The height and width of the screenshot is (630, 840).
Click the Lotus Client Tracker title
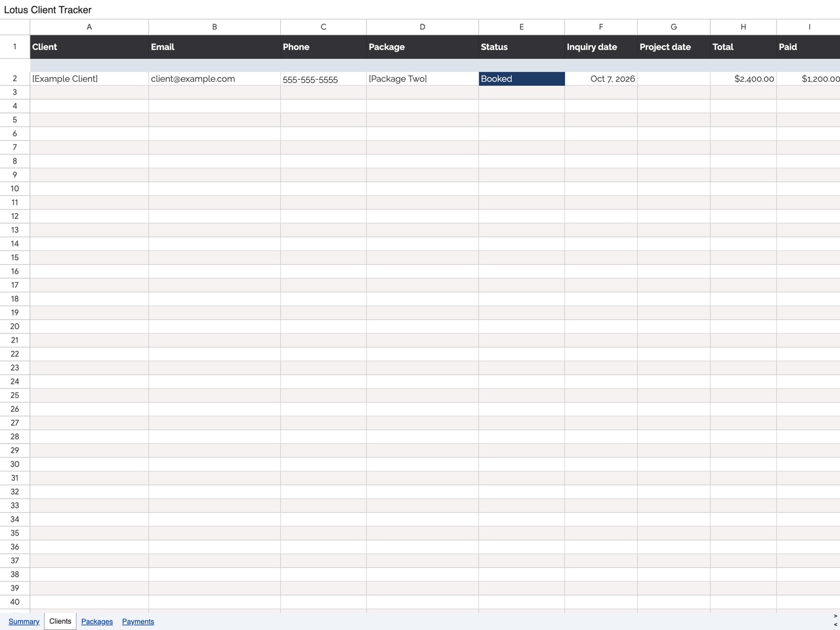click(x=48, y=10)
